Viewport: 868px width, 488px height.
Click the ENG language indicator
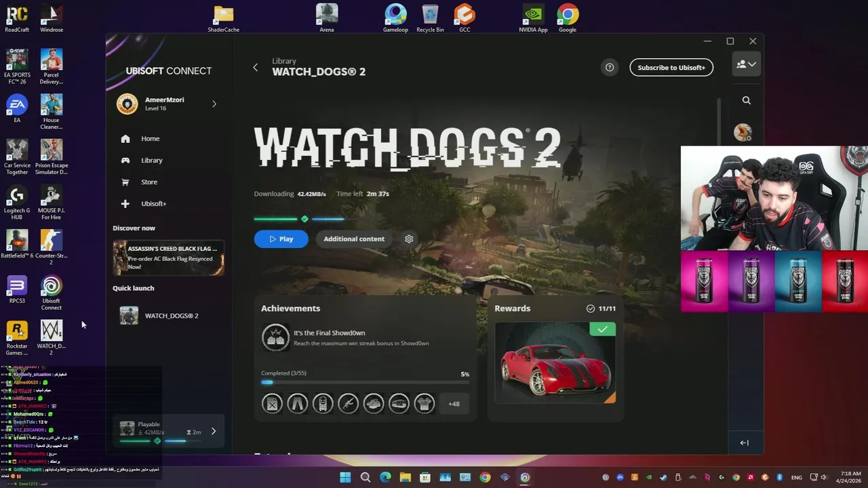pyautogui.click(x=797, y=477)
